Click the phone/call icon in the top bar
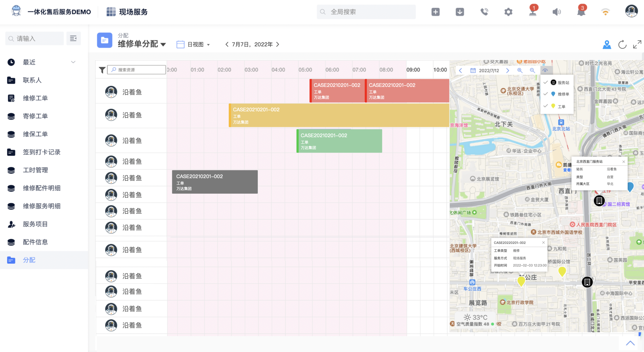Image resolution: width=644 pixels, height=352 pixels. (x=484, y=11)
